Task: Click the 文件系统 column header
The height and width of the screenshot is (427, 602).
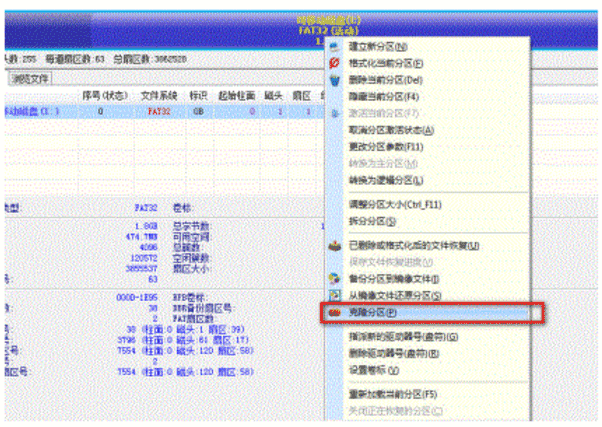Action: (x=158, y=94)
